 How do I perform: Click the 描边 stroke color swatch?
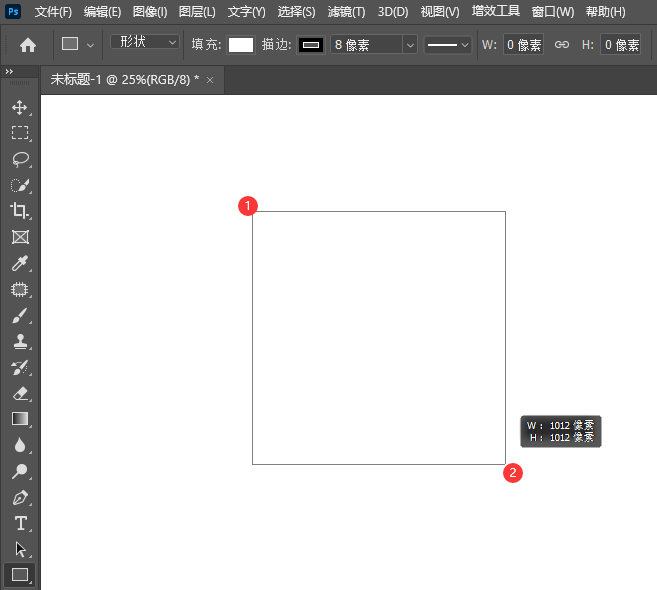[x=310, y=45]
